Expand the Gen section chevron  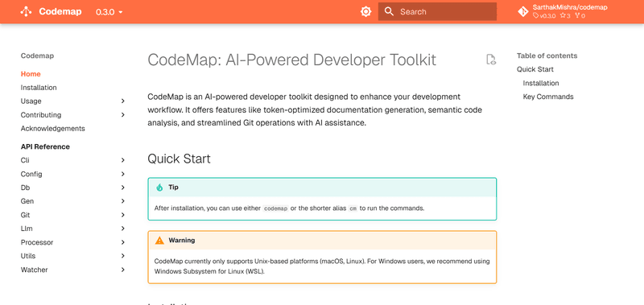click(x=123, y=201)
